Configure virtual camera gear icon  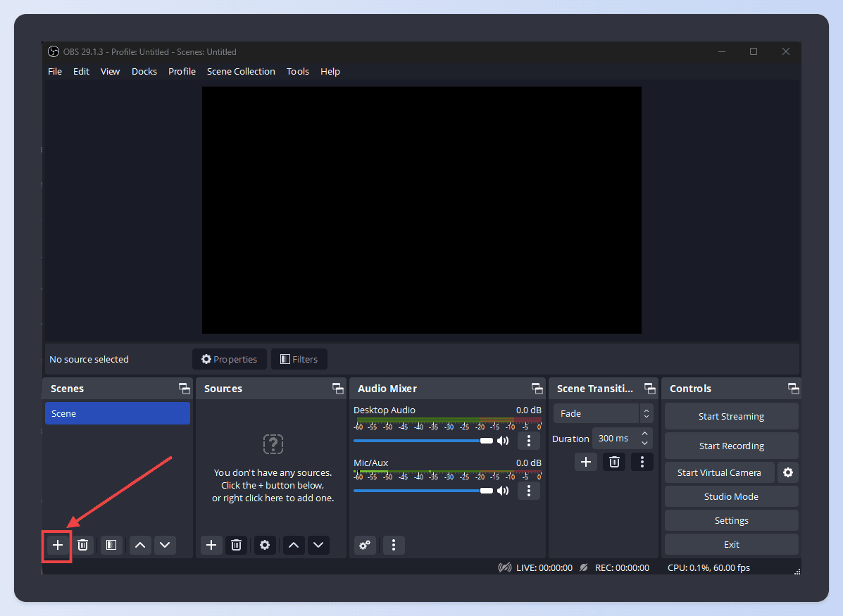[788, 472]
